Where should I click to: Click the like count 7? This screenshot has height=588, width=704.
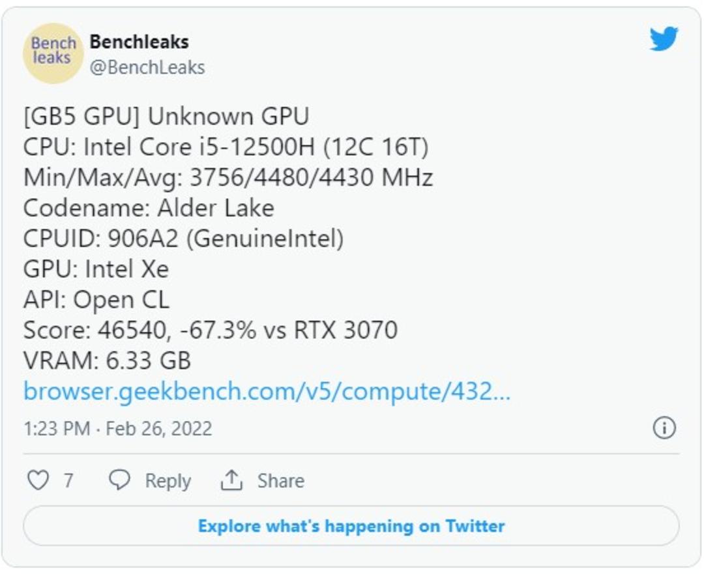pos(68,480)
